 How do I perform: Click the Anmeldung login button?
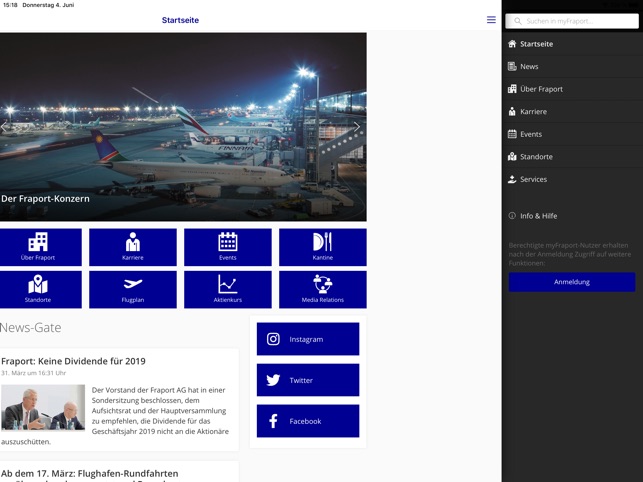pos(572,282)
